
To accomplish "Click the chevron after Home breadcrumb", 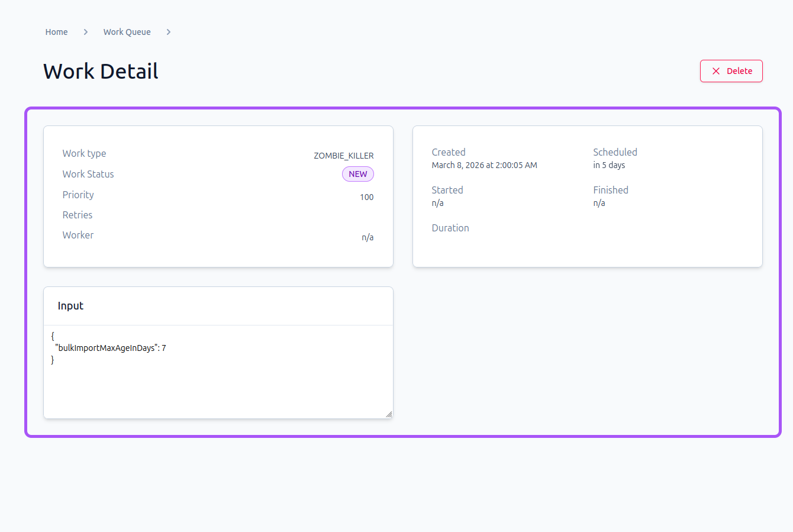I will tap(86, 32).
